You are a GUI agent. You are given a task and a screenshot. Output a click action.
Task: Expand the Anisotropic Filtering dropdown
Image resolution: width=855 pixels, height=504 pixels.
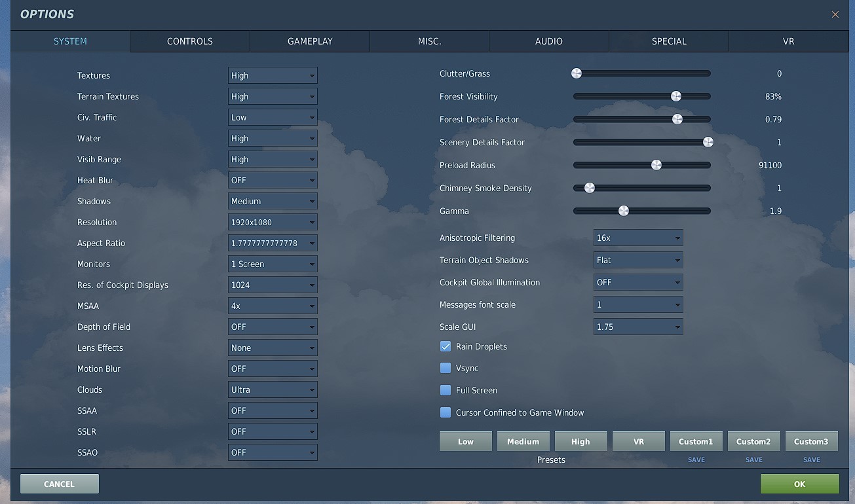pyautogui.click(x=638, y=238)
